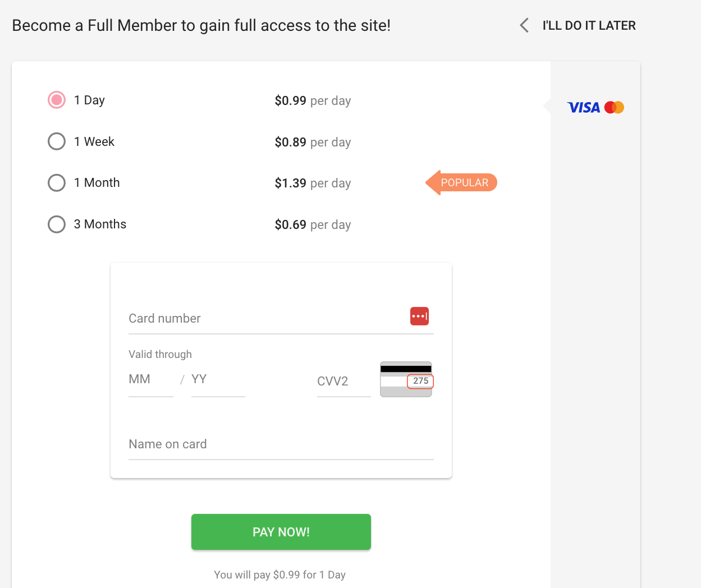The height and width of the screenshot is (588, 701).
Task: Select the 1 Day plan radio button
Action: click(x=56, y=99)
